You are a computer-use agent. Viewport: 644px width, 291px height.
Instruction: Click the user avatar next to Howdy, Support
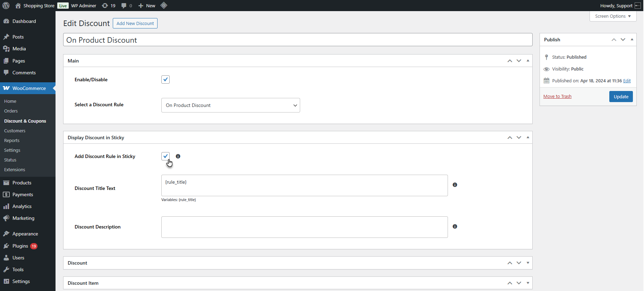click(x=638, y=6)
